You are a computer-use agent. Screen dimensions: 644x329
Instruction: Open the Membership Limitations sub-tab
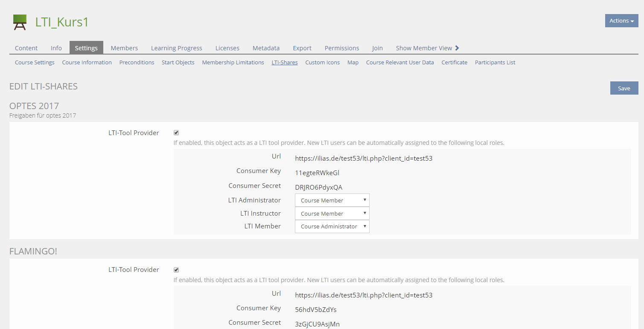coord(233,63)
